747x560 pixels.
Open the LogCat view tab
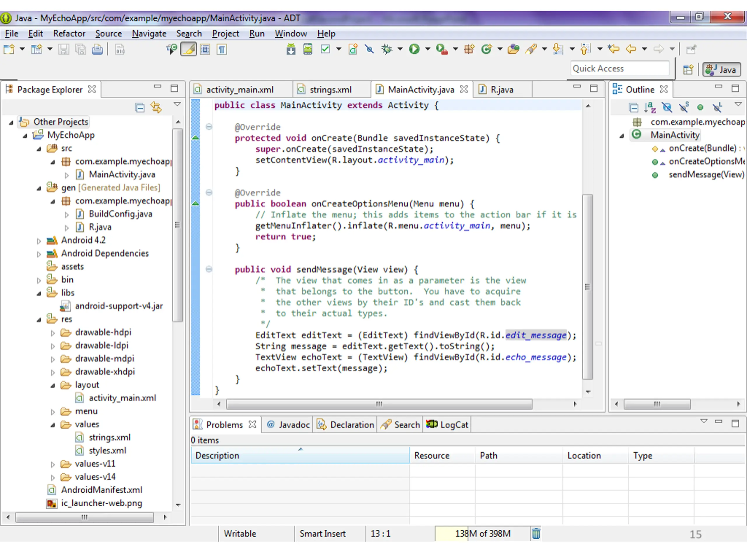(447, 425)
